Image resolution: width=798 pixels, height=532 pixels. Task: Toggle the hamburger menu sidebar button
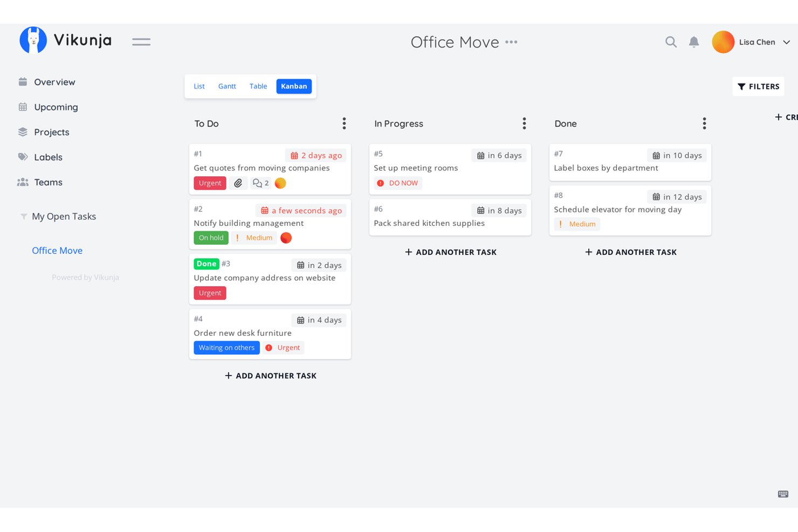(141, 42)
